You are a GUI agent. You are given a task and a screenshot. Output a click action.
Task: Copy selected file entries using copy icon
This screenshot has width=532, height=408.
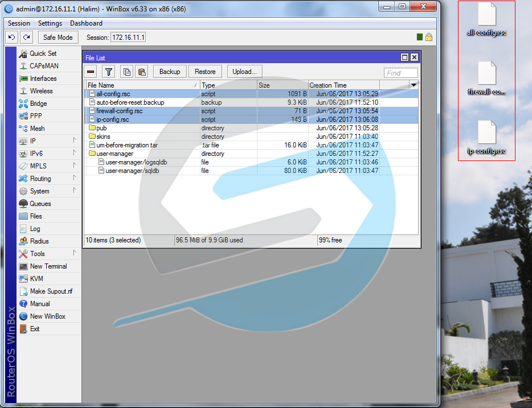point(126,71)
